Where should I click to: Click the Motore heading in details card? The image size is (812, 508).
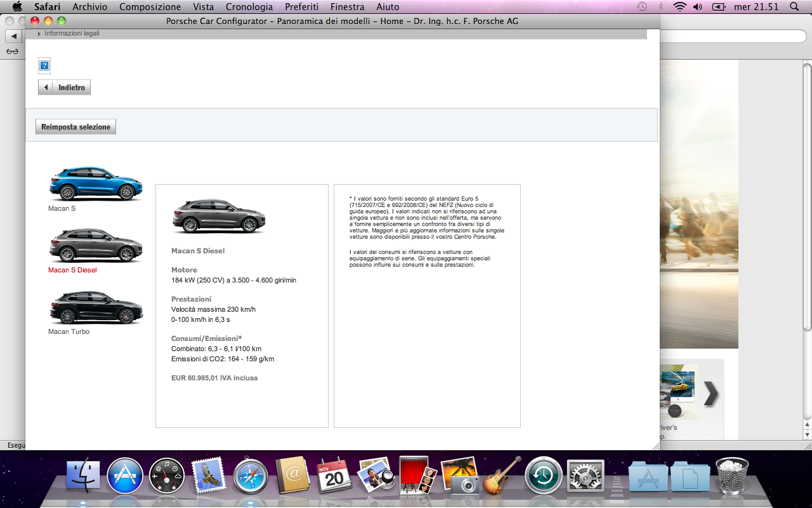coord(184,270)
